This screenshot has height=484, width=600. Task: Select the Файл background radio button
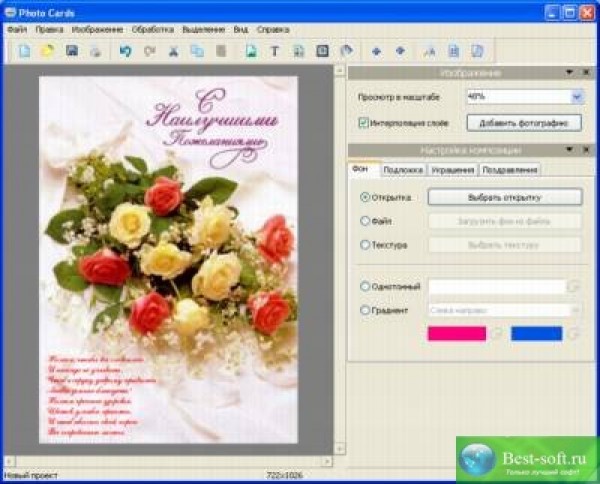365,221
